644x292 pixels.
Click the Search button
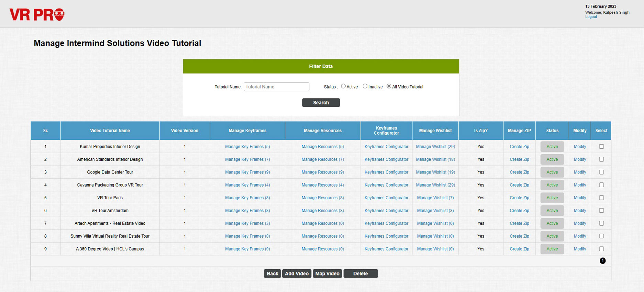(321, 103)
